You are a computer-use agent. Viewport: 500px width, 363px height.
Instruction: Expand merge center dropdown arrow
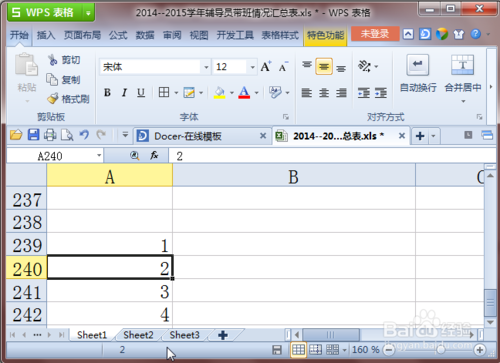pyautogui.click(x=463, y=101)
